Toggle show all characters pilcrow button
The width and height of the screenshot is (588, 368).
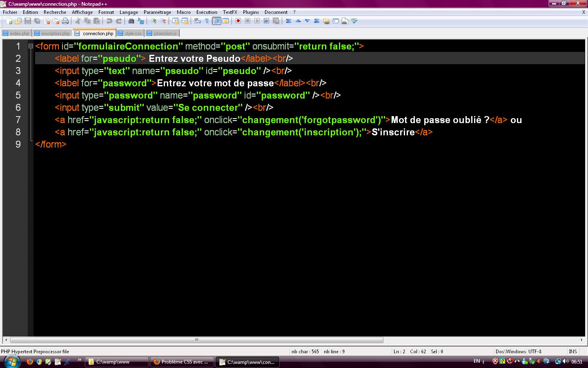pos(207,21)
